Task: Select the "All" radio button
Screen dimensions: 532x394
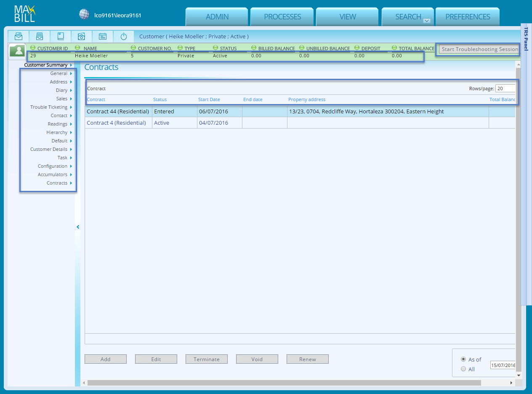Action: click(x=463, y=369)
